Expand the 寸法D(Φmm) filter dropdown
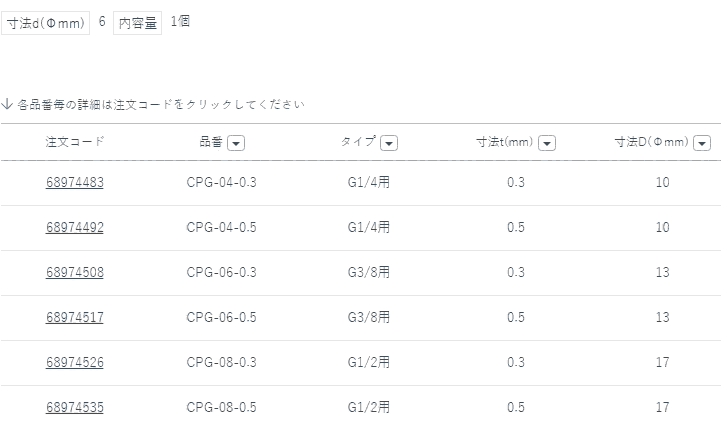Screen dimensions: 721x427 tap(702, 143)
